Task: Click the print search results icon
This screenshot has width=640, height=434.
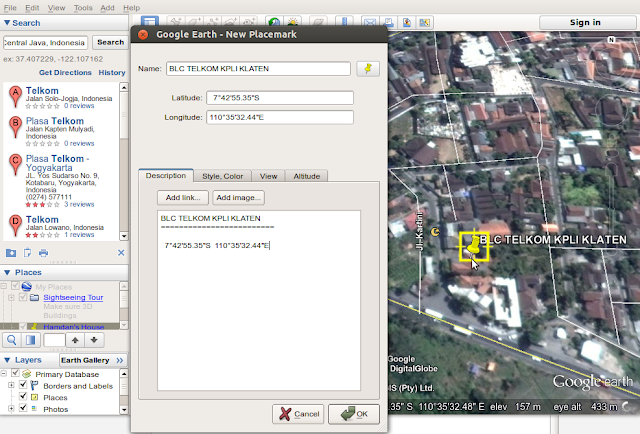Action: coord(43,253)
